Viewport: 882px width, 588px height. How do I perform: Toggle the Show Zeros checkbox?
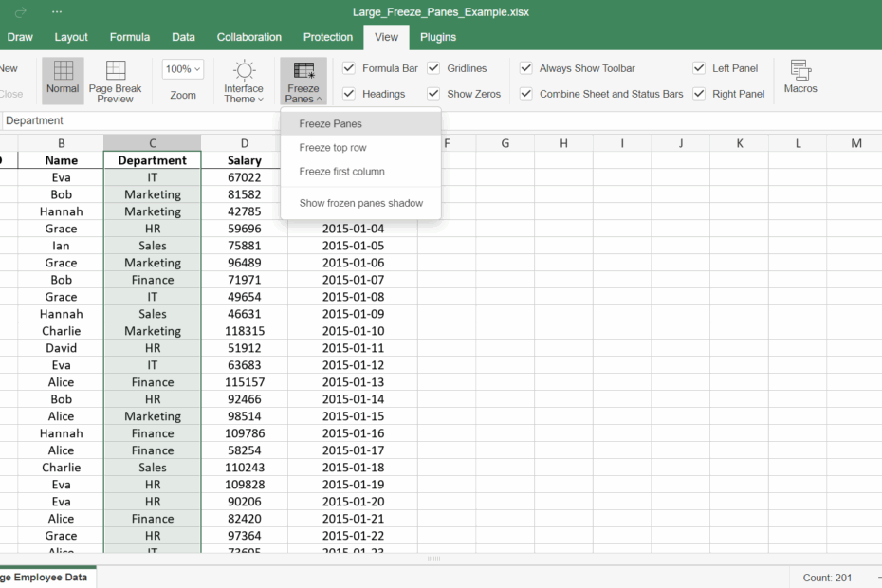[433, 93]
